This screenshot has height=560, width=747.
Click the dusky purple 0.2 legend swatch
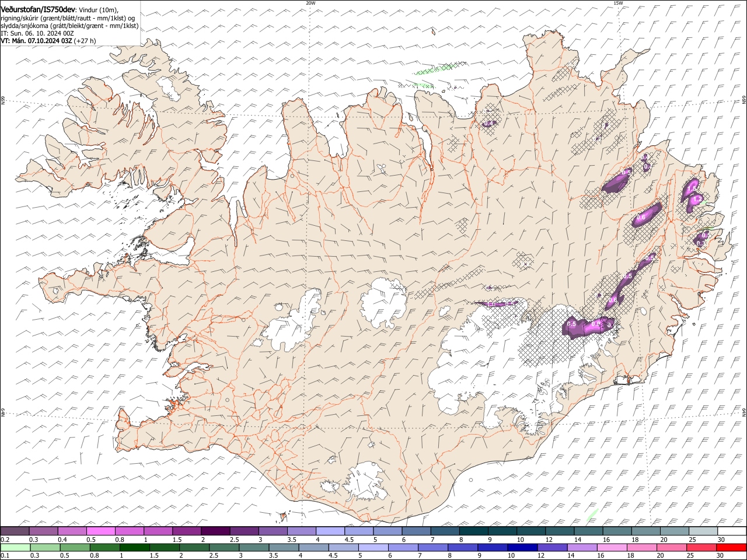coord(15,531)
